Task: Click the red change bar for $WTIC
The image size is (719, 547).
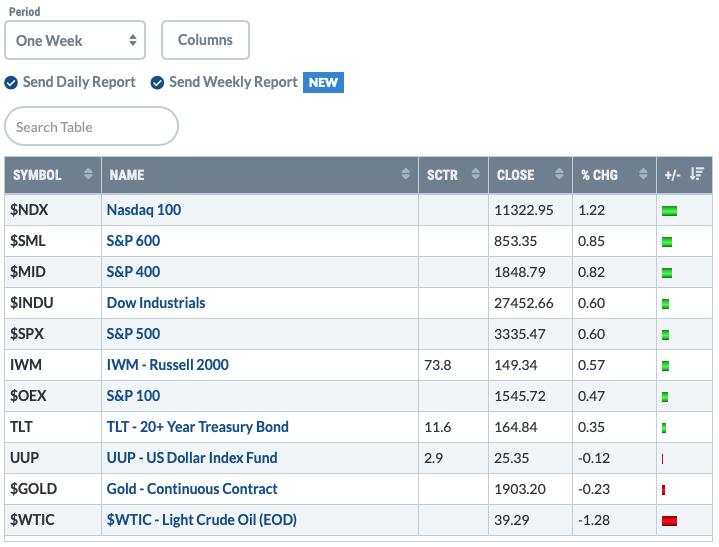Action: click(x=669, y=521)
